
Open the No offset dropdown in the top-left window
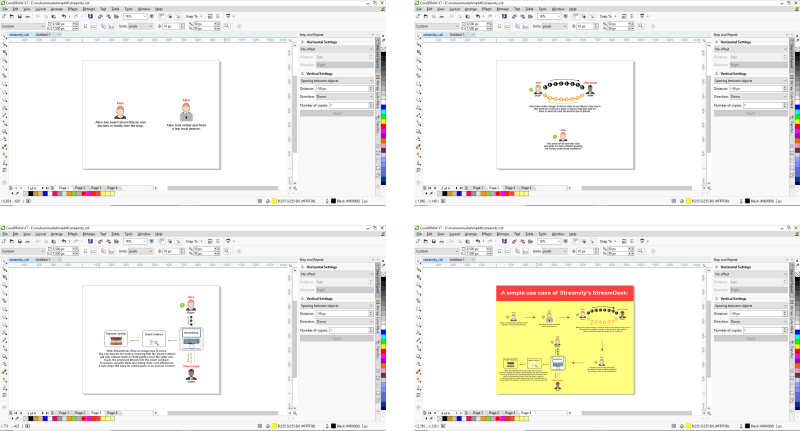point(336,49)
